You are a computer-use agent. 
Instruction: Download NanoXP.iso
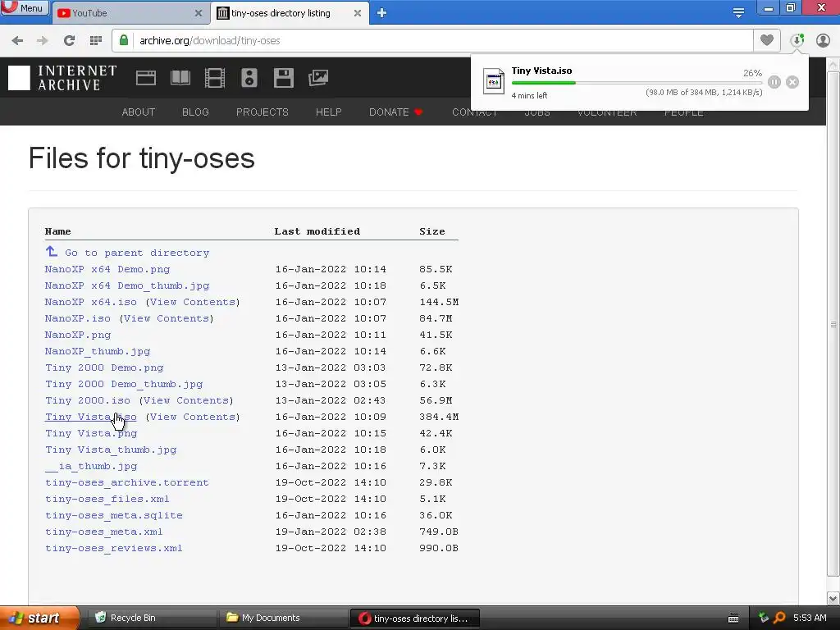[x=78, y=318]
